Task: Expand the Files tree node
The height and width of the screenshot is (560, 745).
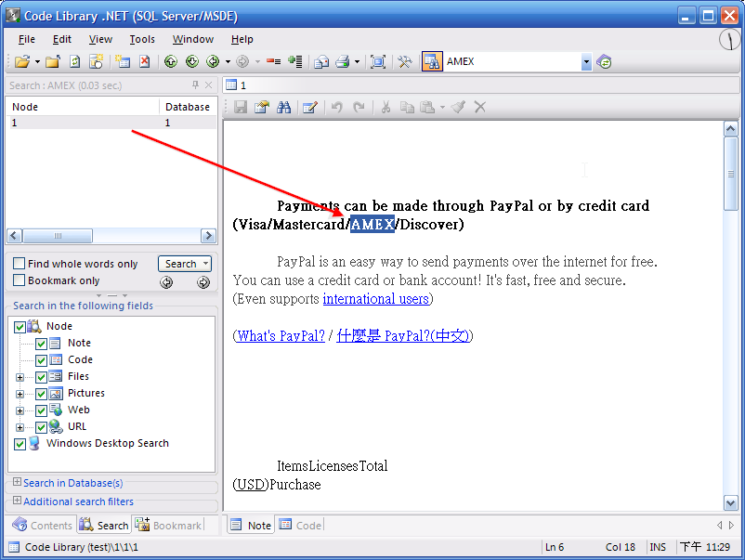Action: (x=20, y=378)
